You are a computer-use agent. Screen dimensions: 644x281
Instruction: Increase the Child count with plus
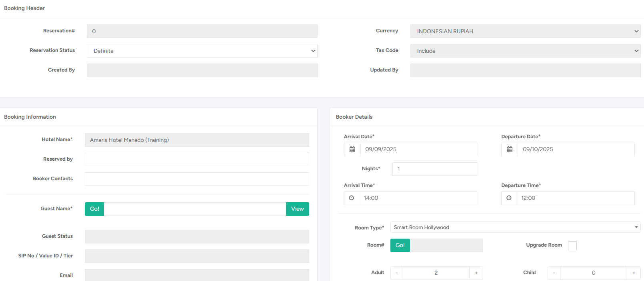[x=634, y=273]
